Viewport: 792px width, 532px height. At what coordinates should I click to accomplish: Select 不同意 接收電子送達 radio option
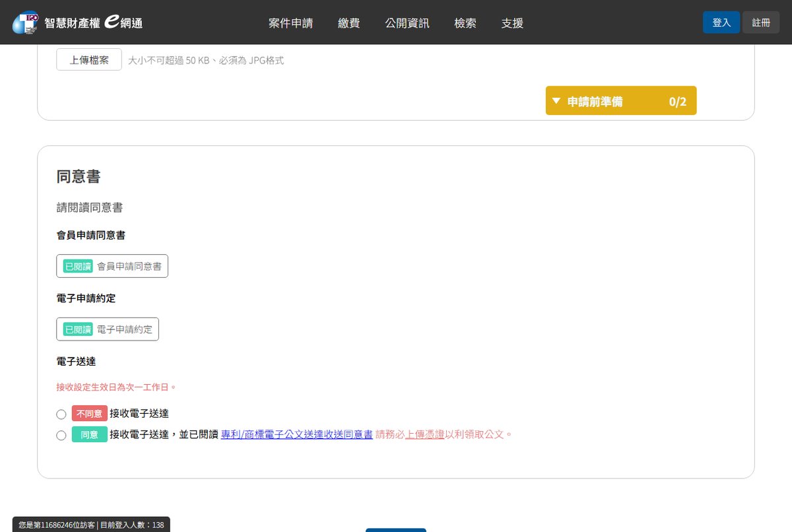tap(61, 415)
